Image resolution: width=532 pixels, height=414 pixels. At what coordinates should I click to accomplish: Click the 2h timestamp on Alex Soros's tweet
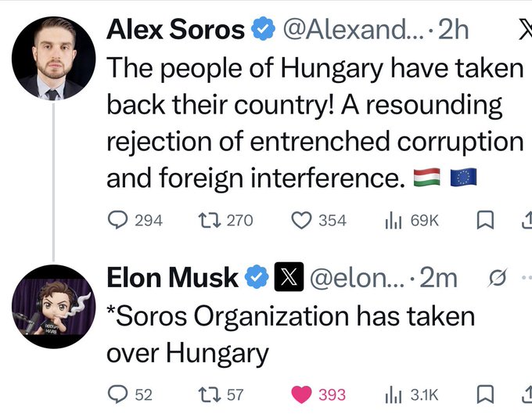454,30
